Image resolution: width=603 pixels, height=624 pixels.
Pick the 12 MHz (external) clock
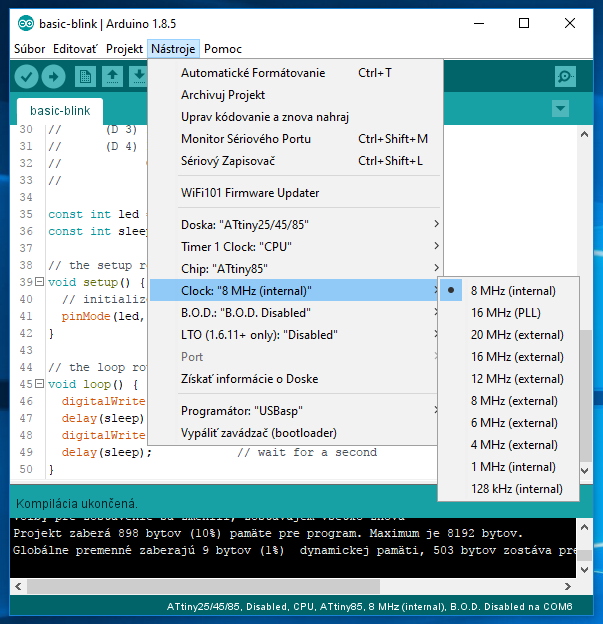(509, 378)
